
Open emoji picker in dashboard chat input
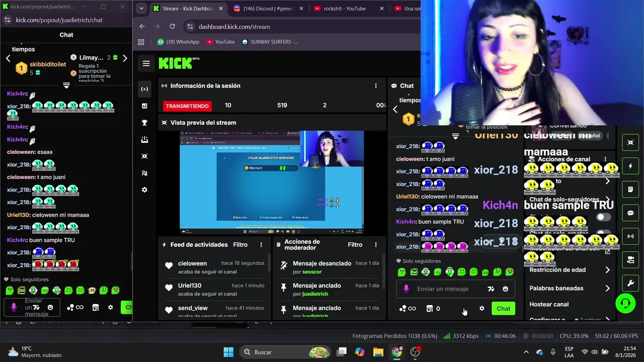pyautogui.click(x=505, y=289)
